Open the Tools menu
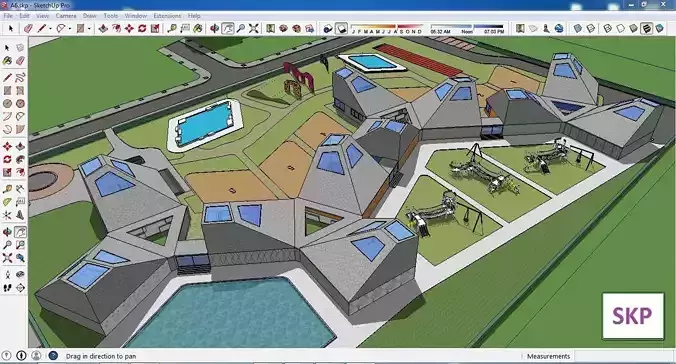 tap(110, 16)
